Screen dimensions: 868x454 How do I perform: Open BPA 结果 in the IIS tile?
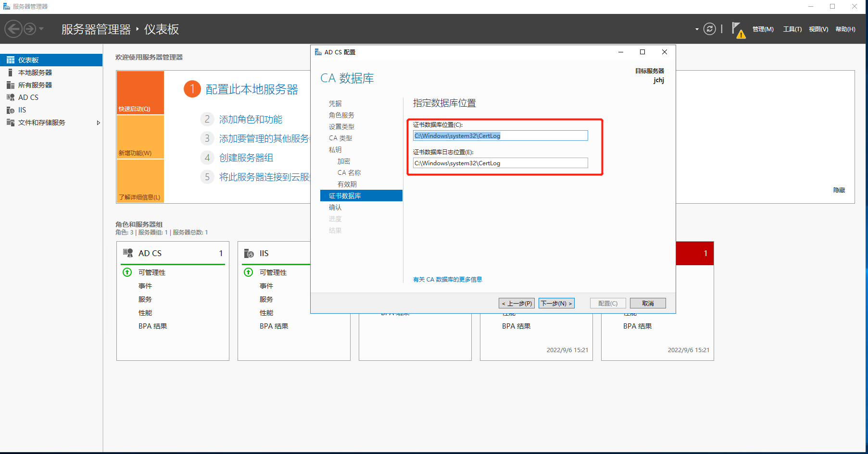point(274,326)
